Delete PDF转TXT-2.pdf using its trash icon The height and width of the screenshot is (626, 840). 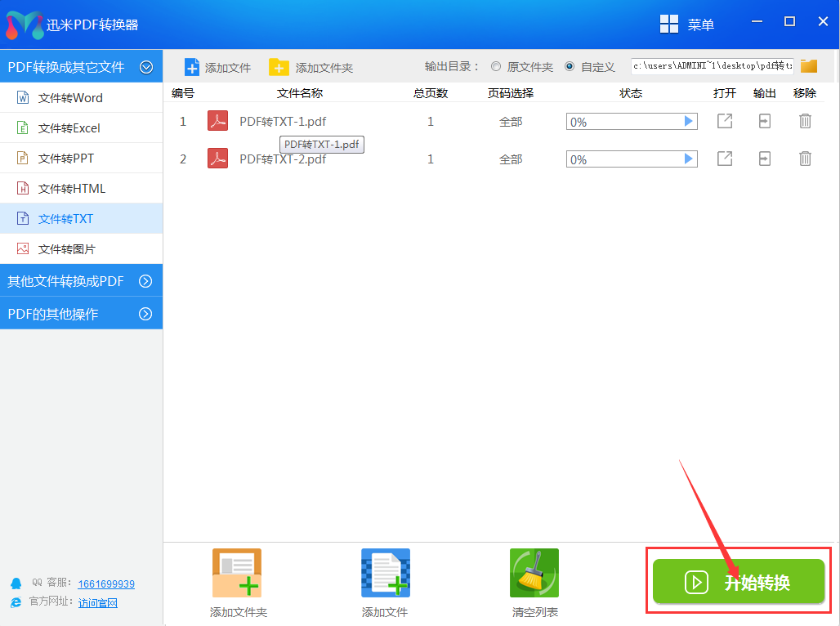[x=805, y=159]
